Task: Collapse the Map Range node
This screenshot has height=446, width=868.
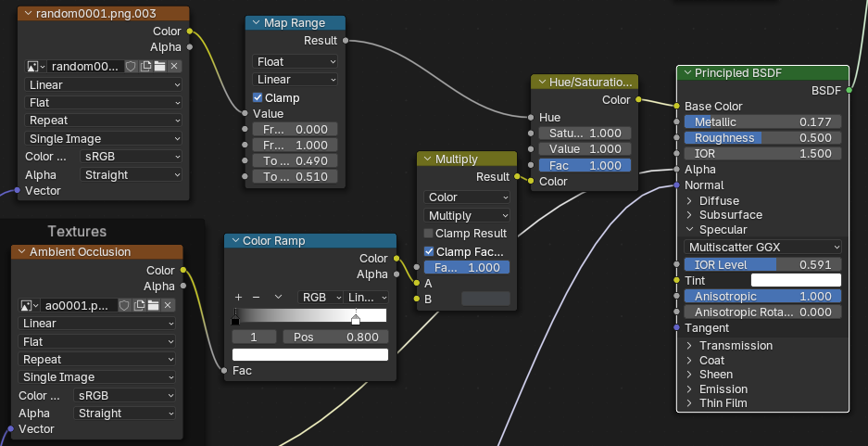Action: click(x=253, y=23)
